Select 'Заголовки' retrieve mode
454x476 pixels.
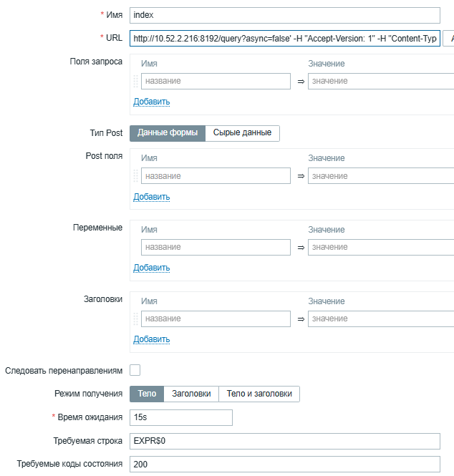tap(191, 394)
